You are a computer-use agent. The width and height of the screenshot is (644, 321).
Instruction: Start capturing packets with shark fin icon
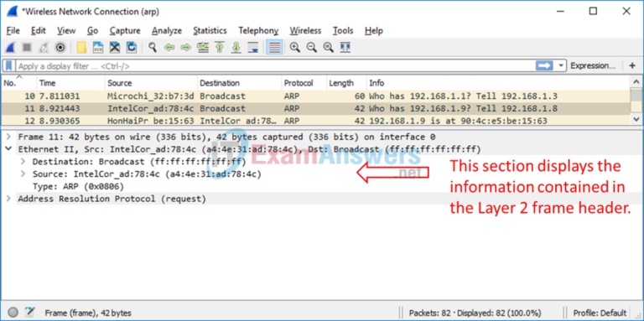[x=10, y=48]
